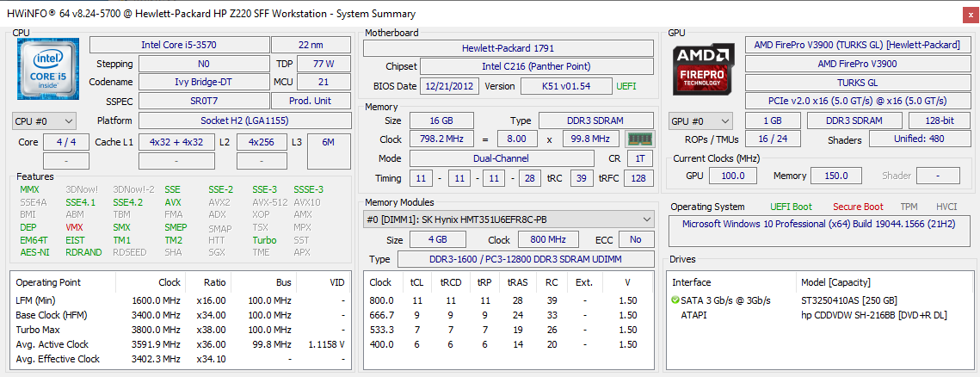Click the TPM label
980x377 pixels.
[909, 207]
